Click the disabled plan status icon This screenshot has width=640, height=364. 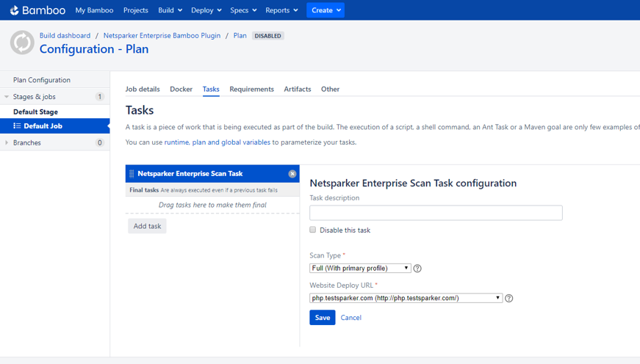[22, 43]
